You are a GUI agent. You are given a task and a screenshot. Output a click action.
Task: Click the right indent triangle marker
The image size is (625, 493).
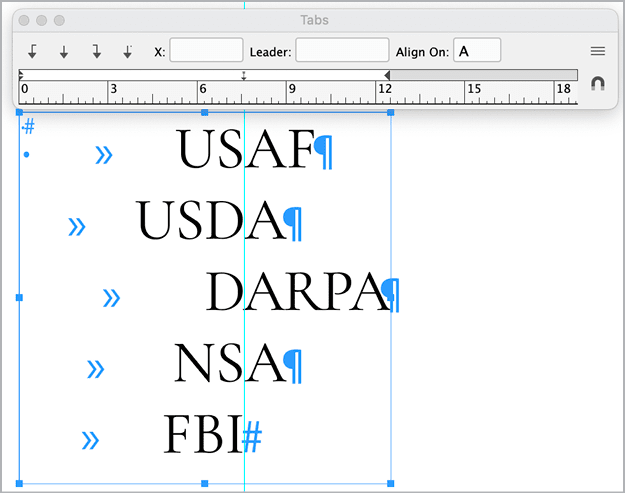[387, 75]
